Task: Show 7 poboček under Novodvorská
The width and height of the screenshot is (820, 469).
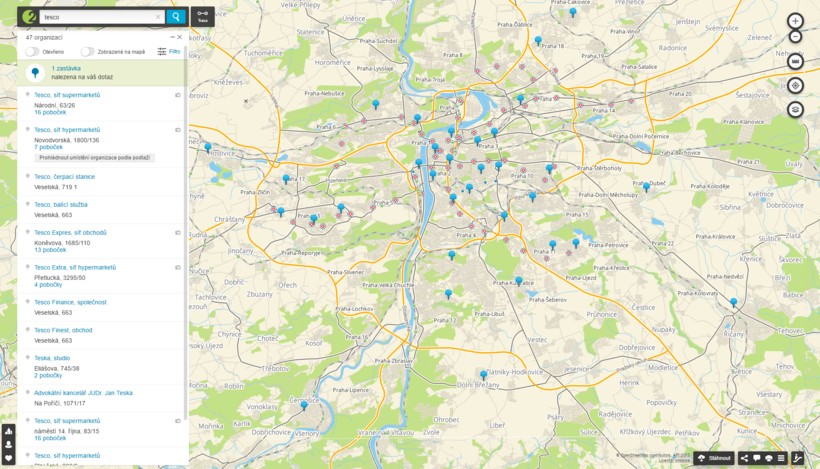Action: click(x=48, y=147)
